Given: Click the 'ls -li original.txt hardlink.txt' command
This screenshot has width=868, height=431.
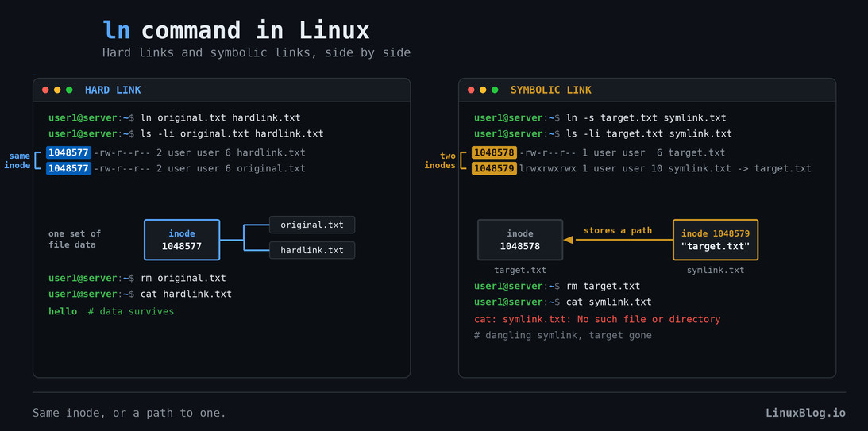Looking at the screenshot, I should pos(232,134).
